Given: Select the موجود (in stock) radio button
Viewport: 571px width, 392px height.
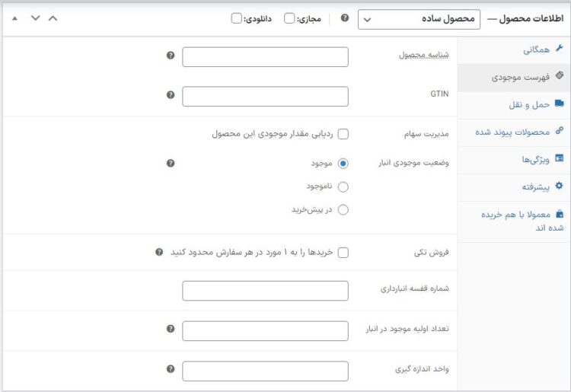Looking at the screenshot, I should pos(343,164).
